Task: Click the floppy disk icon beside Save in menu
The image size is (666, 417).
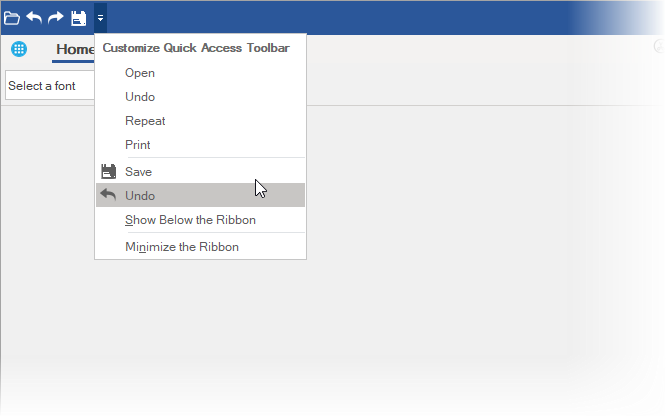Action: [109, 172]
